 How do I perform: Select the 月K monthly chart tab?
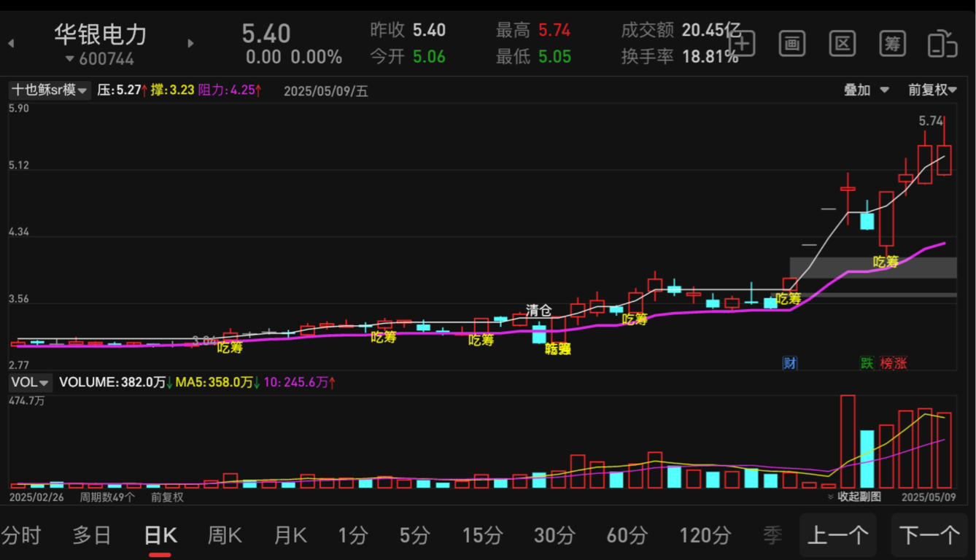coord(290,536)
